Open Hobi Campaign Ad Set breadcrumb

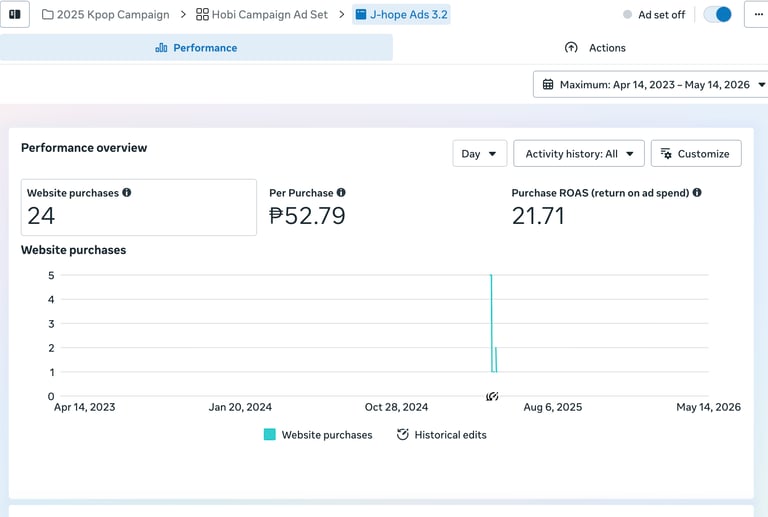(262, 15)
